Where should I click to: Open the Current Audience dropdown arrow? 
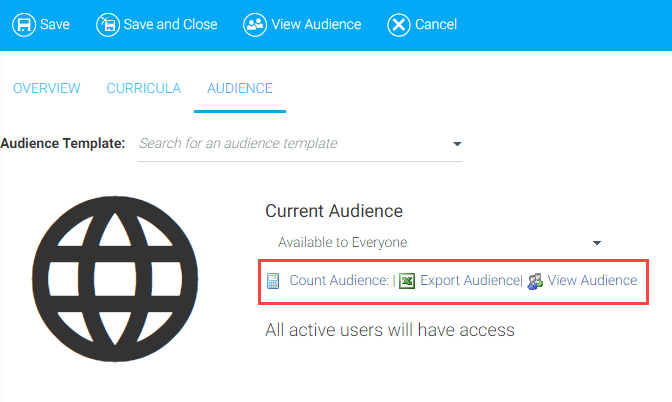(597, 243)
